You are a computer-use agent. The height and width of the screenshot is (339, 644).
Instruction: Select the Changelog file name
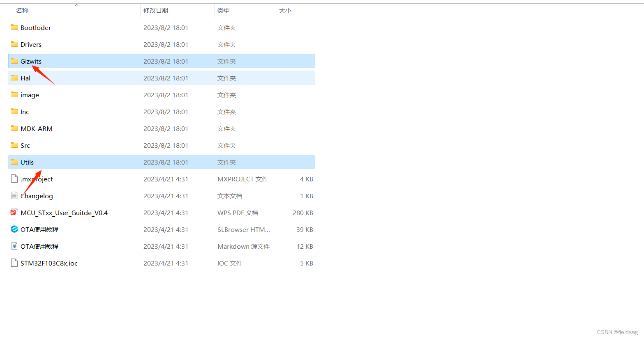(37, 196)
